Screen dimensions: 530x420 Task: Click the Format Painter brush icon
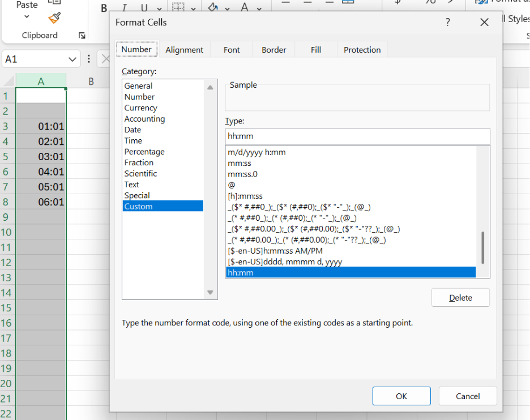click(x=54, y=18)
